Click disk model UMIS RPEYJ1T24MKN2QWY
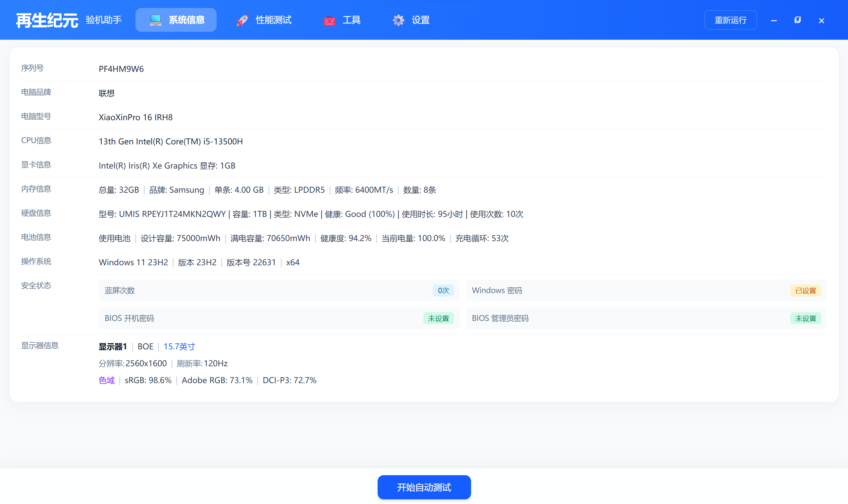Screen dimensions: 848x504 (x=172, y=214)
